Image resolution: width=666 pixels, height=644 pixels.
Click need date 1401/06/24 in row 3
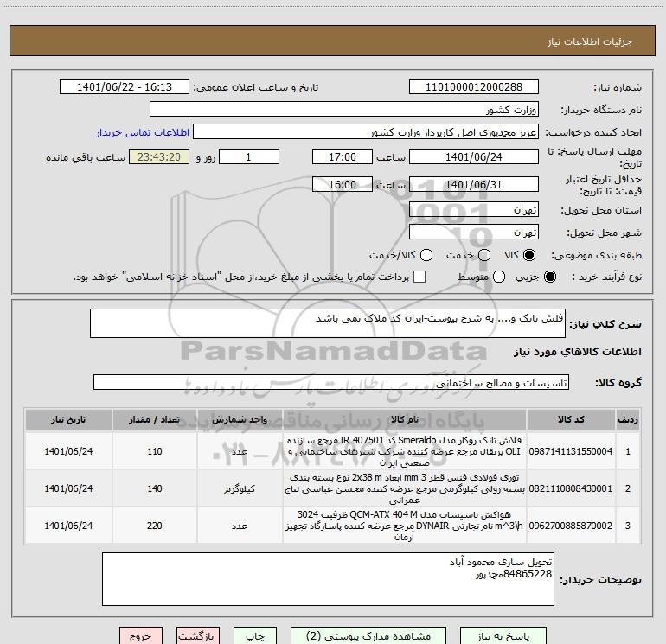click(68, 526)
